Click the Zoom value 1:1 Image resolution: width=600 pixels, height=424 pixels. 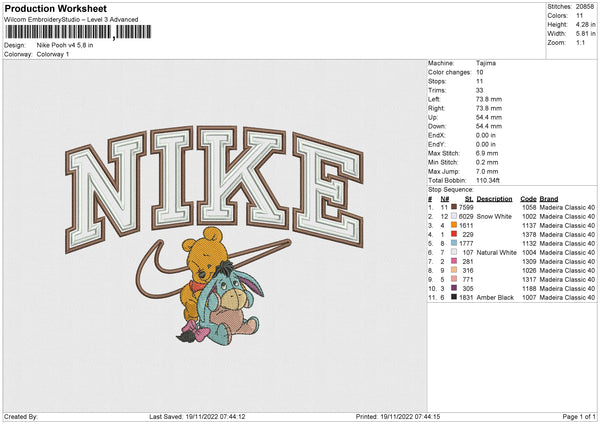[x=580, y=42]
